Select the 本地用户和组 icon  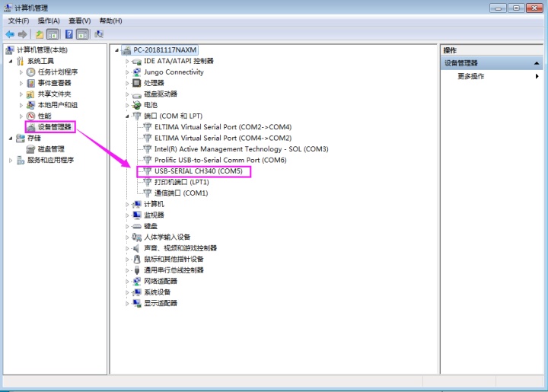point(30,105)
